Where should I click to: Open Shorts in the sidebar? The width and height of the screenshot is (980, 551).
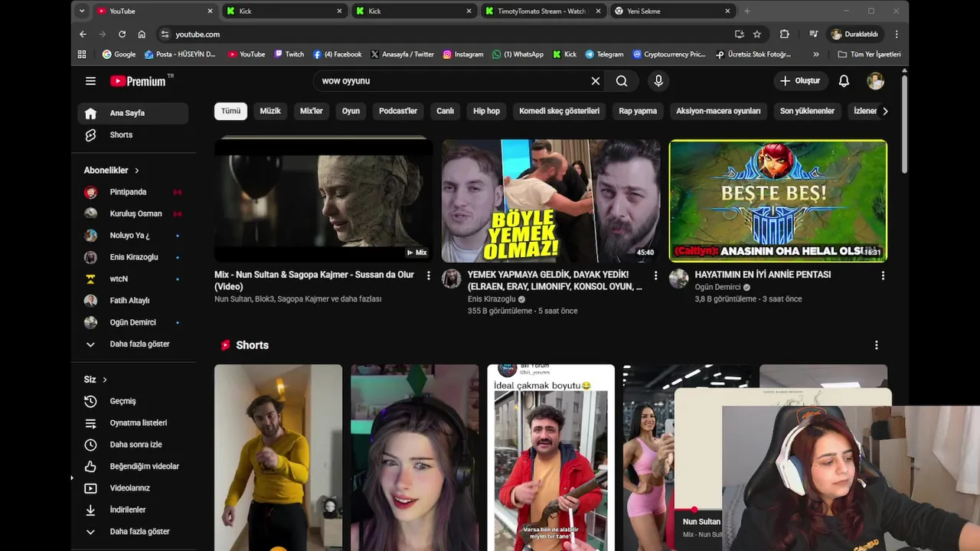coord(133,135)
